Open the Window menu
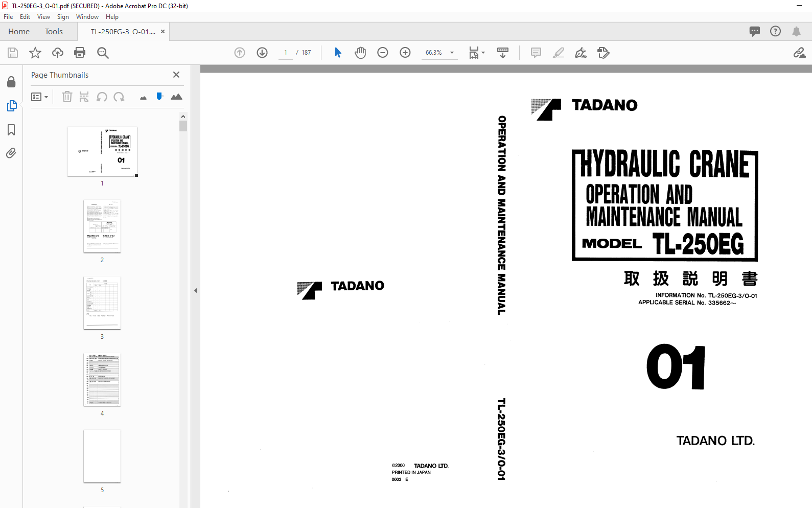 pyautogui.click(x=87, y=17)
